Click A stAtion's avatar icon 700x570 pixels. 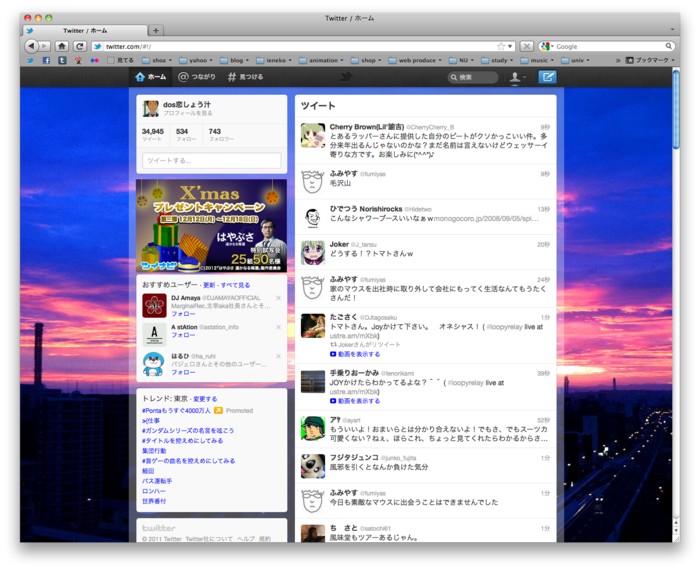pos(154,335)
